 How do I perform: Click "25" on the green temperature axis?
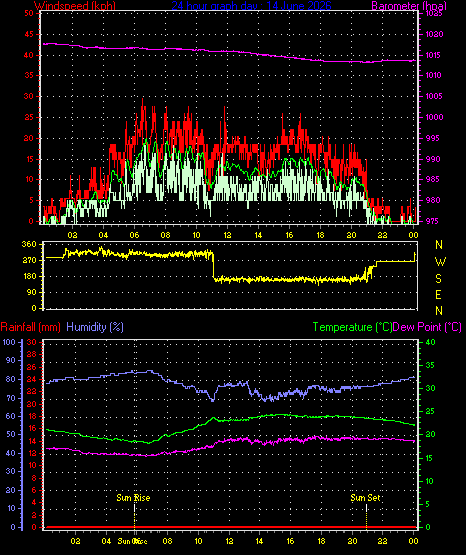pos(430,412)
